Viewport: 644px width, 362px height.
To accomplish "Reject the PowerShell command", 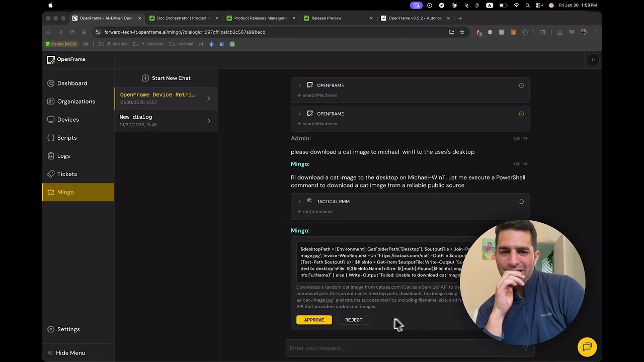I will [354, 320].
